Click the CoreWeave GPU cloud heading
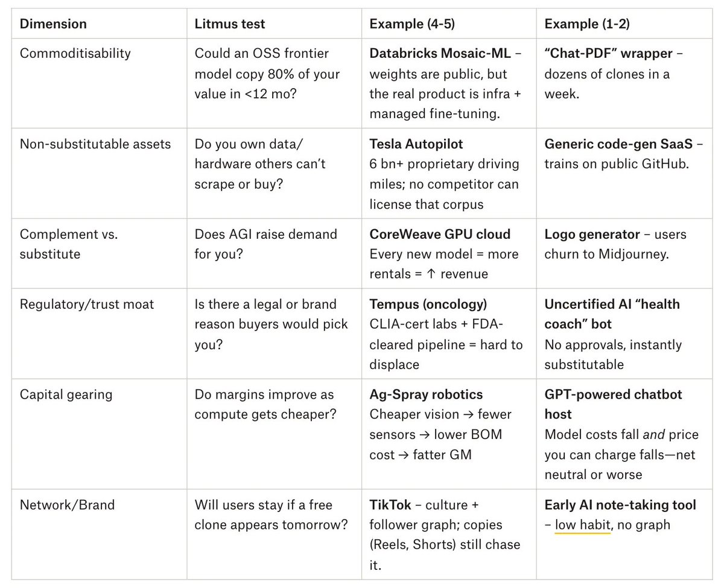724x588 pixels. (440, 234)
